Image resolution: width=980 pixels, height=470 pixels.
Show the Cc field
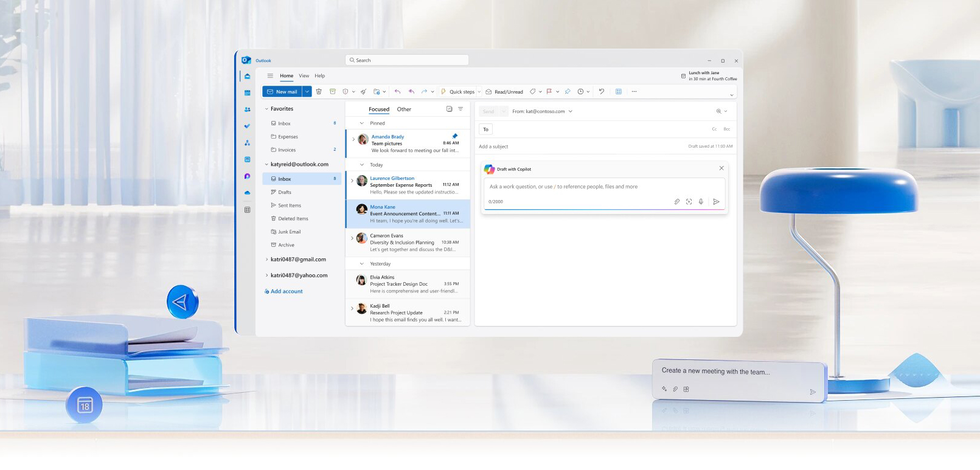(x=714, y=130)
